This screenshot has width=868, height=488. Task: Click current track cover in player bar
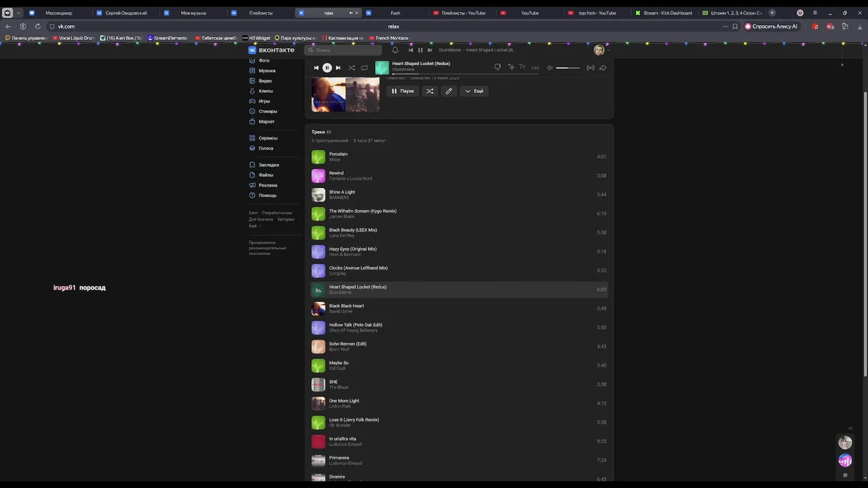pyautogui.click(x=382, y=68)
